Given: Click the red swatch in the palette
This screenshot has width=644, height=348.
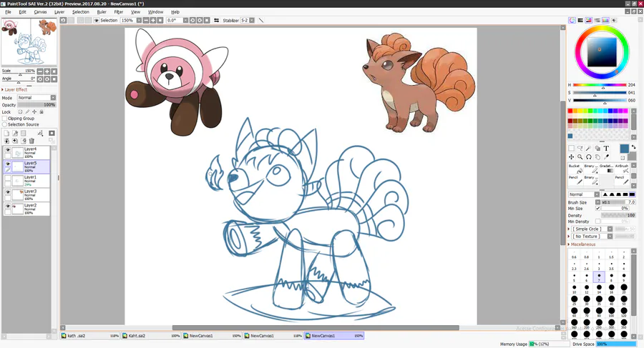Looking at the screenshot, I should 570,111.
